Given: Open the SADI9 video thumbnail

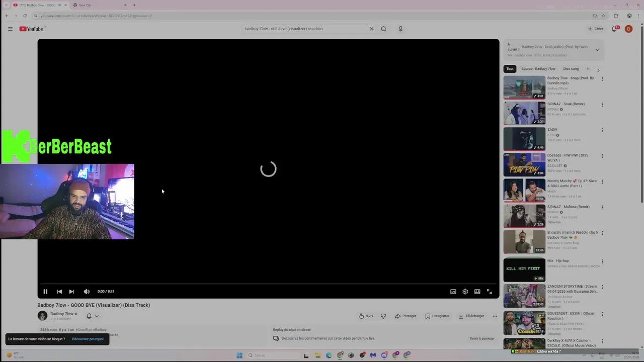Looking at the screenshot, I should coord(524,139).
